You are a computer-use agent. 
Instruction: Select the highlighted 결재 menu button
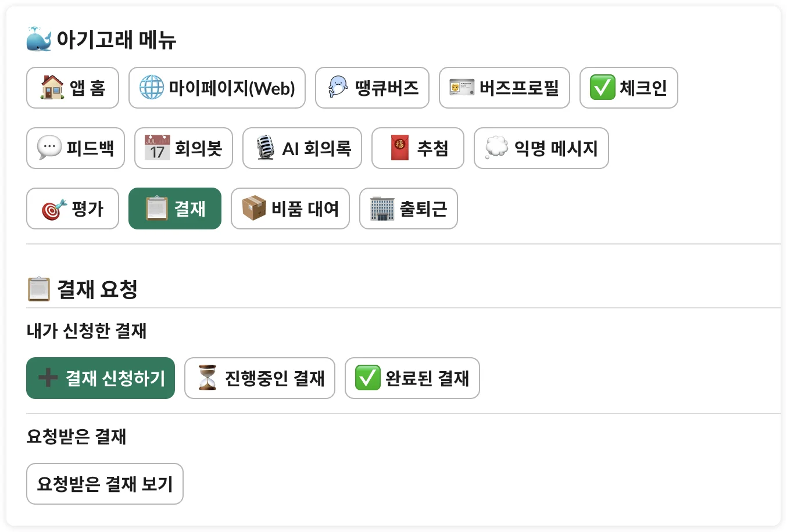tap(175, 209)
